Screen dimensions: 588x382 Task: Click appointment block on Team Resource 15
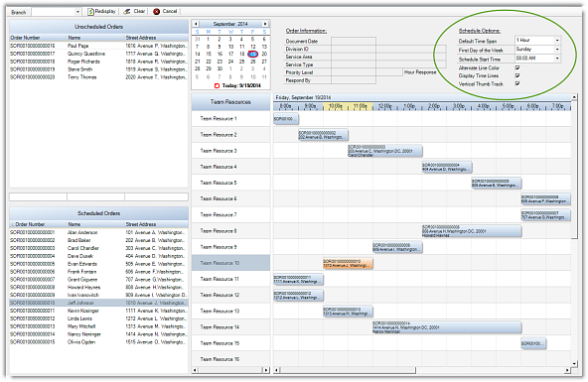coord(533,343)
